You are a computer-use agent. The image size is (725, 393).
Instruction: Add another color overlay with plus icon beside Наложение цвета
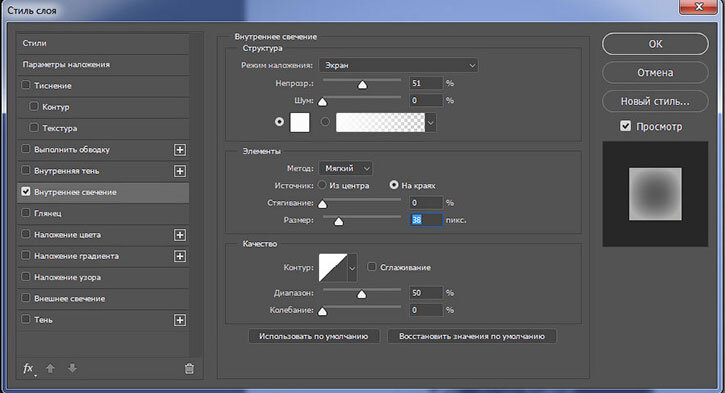point(180,235)
